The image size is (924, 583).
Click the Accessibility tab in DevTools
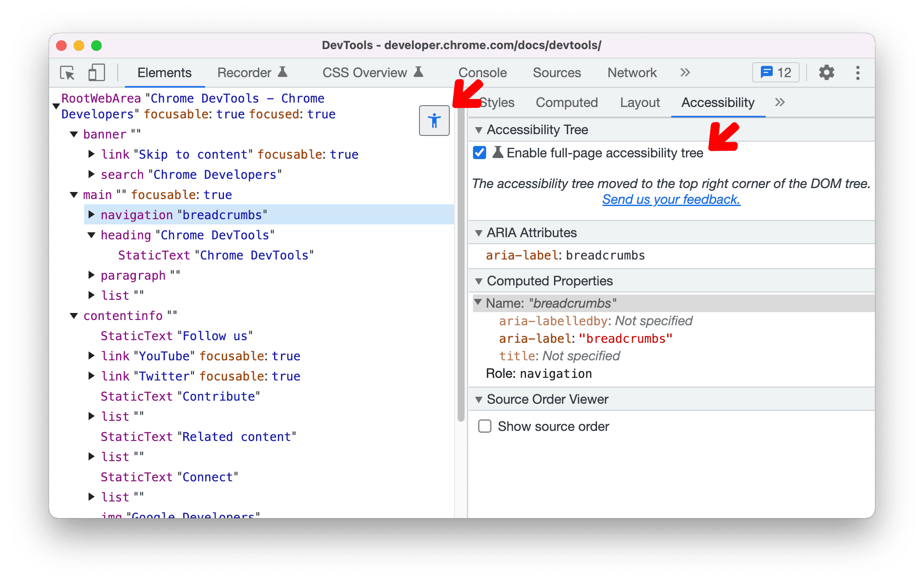tap(718, 103)
